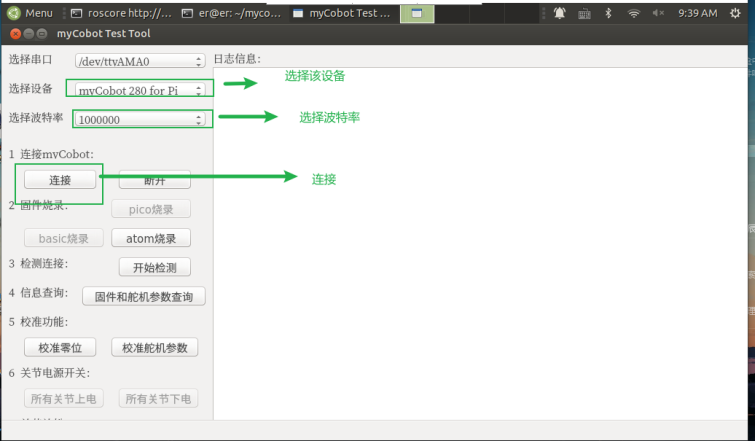The height and width of the screenshot is (441, 755).
Task: Click the '3 检测连接' section label
Action: coord(39,263)
